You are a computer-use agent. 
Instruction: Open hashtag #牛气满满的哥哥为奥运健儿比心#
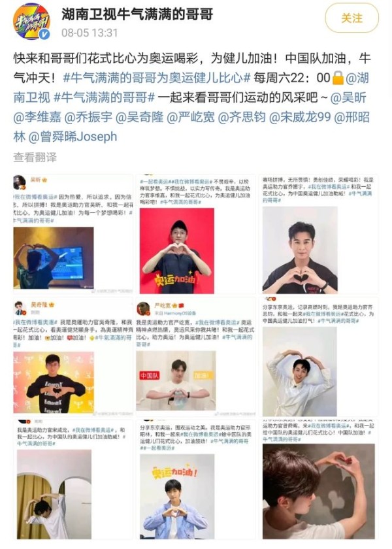156,78
